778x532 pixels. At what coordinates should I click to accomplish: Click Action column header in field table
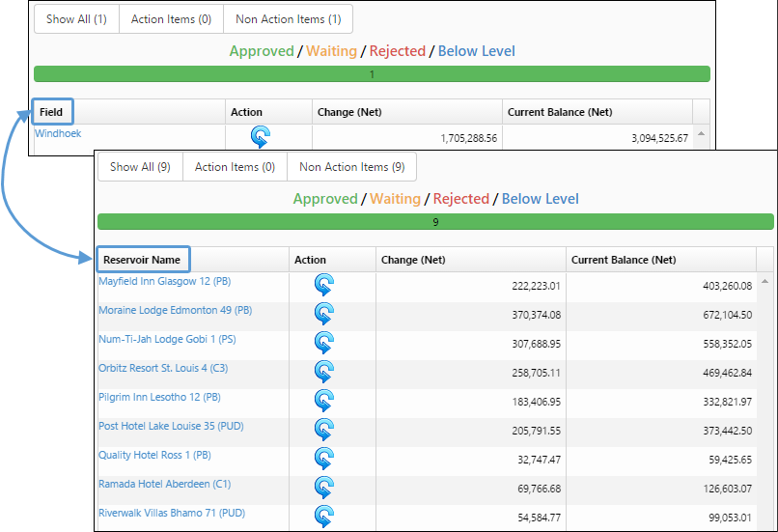268,112
